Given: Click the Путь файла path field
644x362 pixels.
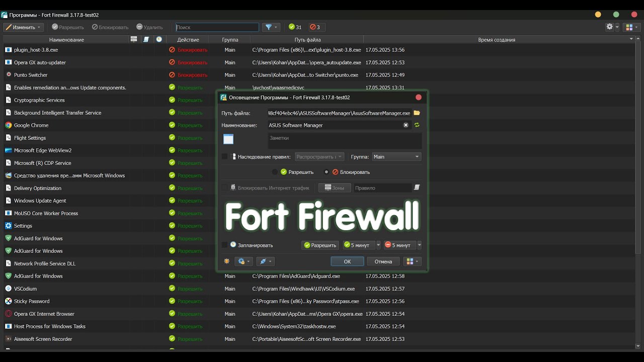Looking at the screenshot, I should [340, 113].
